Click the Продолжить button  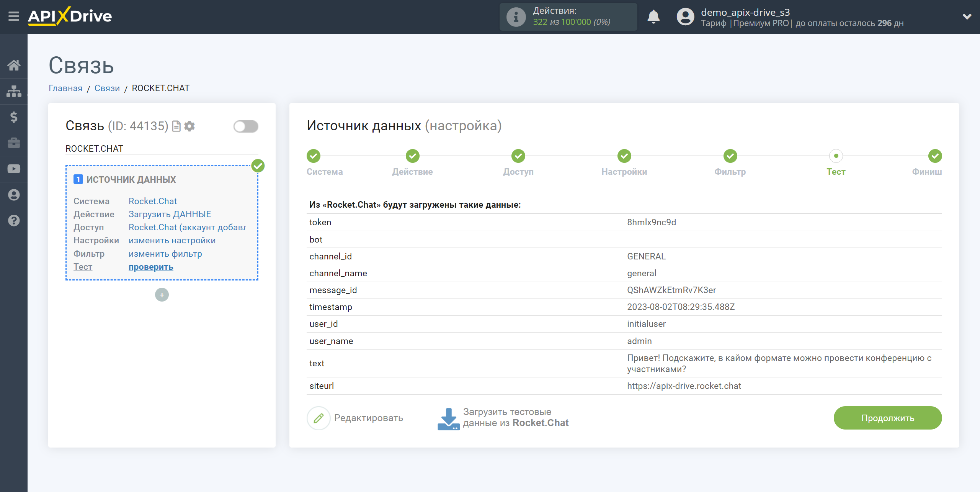click(x=888, y=418)
